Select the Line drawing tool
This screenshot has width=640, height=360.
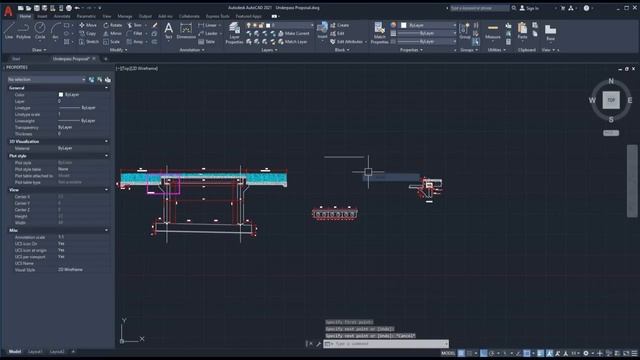point(9,31)
